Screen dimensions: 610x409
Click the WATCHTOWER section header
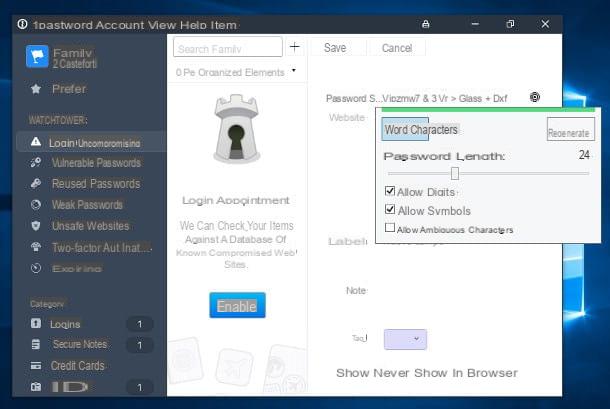(58, 120)
